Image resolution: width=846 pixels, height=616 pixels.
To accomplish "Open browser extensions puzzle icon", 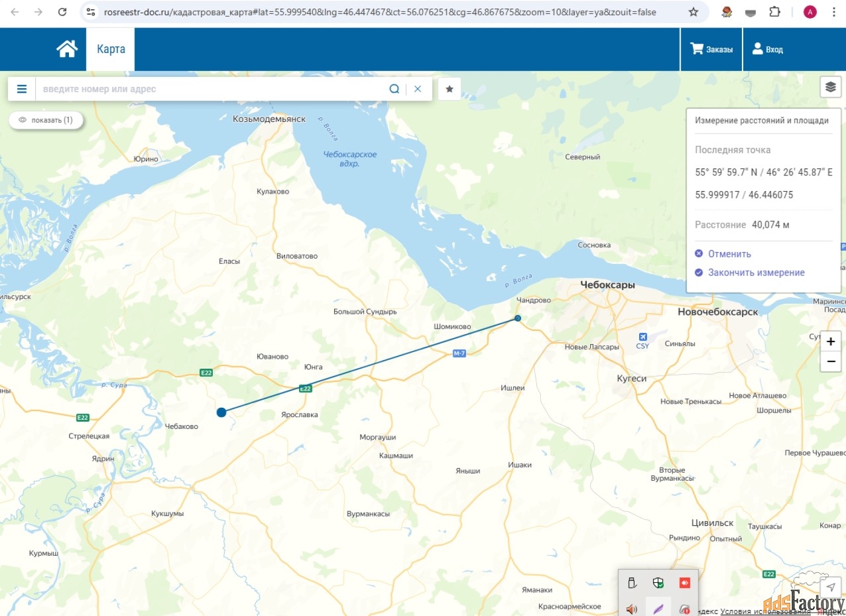I will coord(774,12).
